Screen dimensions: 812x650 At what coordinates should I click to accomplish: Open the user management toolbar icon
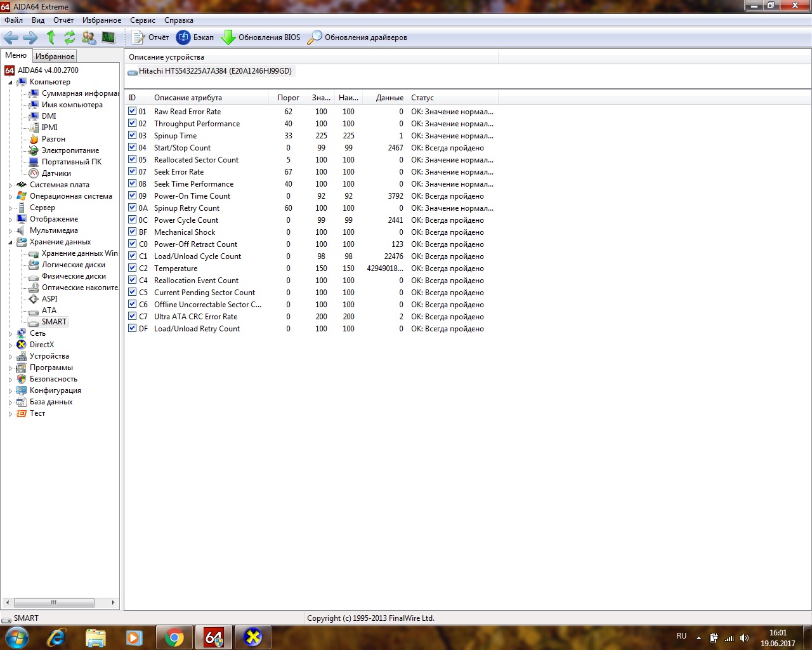click(89, 37)
